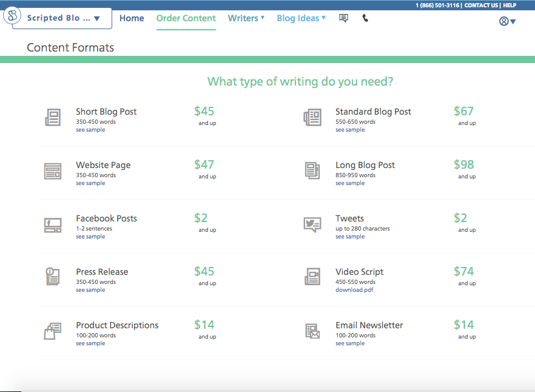Click the $47 Website Page price
535x392 pixels.
tap(204, 164)
